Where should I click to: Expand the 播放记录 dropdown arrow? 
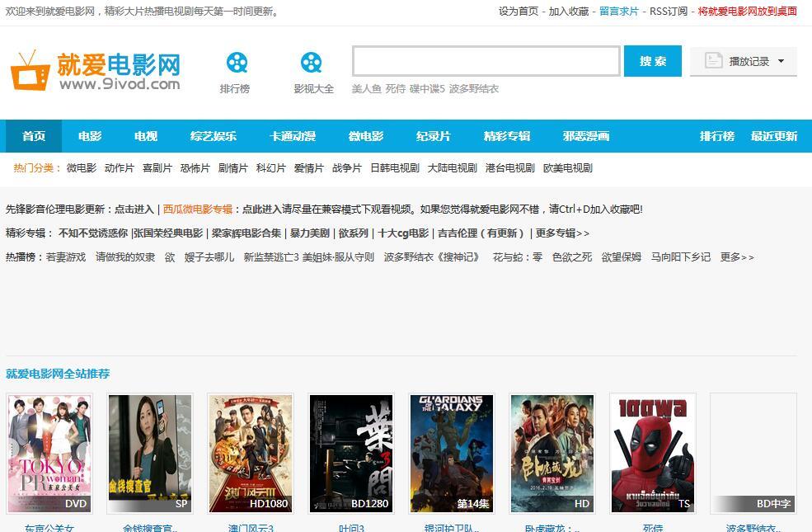point(781,61)
